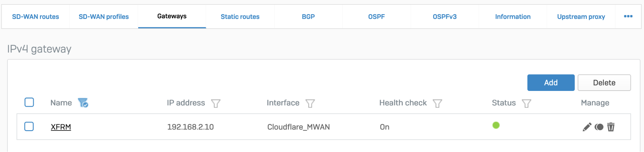Viewport: 644px width, 152px height.
Task: Open the XFRM gateway name link
Action: pos(61,127)
